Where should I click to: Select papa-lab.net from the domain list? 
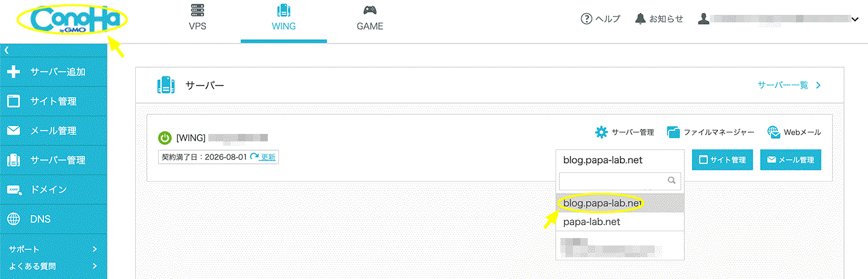point(591,221)
